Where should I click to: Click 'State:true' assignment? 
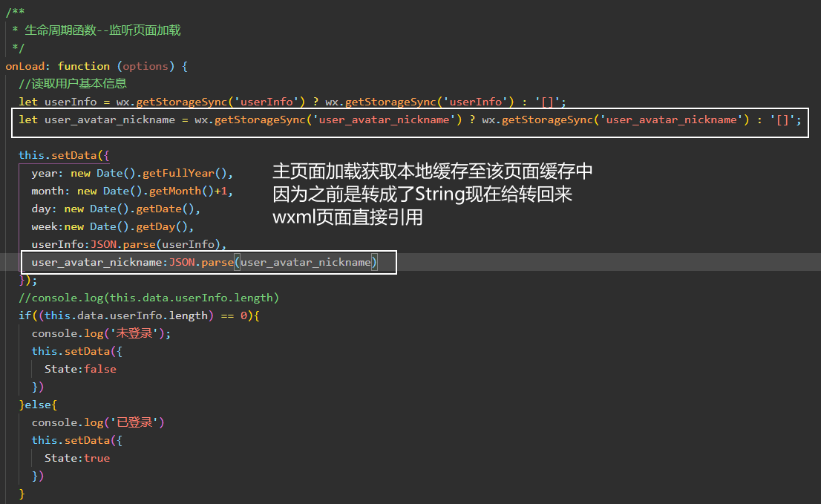[x=77, y=458]
